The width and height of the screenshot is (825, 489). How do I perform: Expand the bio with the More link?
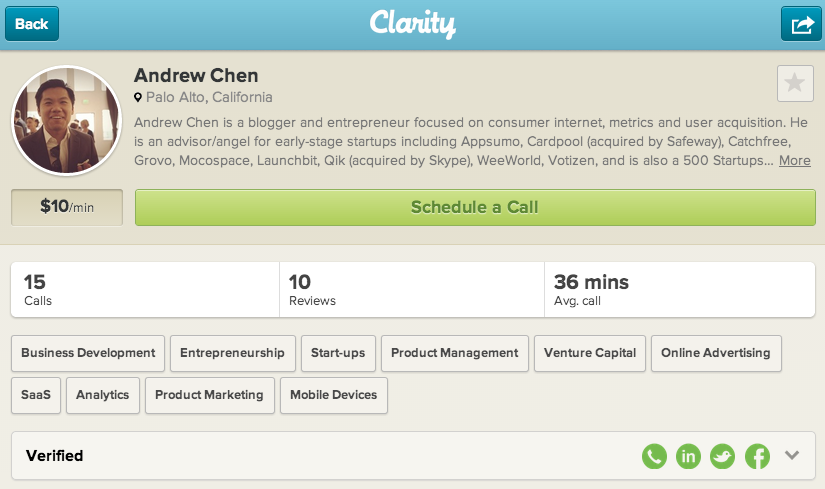pyautogui.click(x=794, y=161)
